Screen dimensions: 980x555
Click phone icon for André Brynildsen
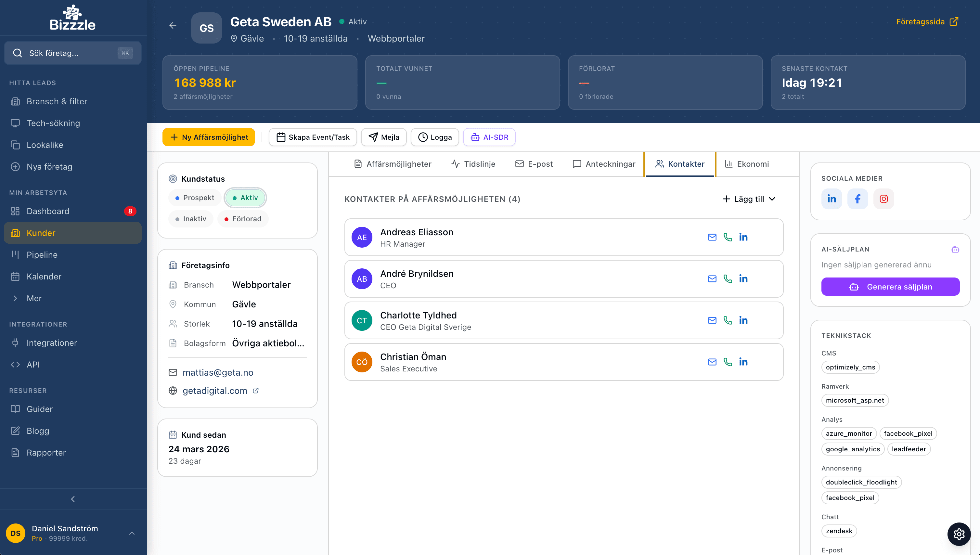[x=728, y=279]
